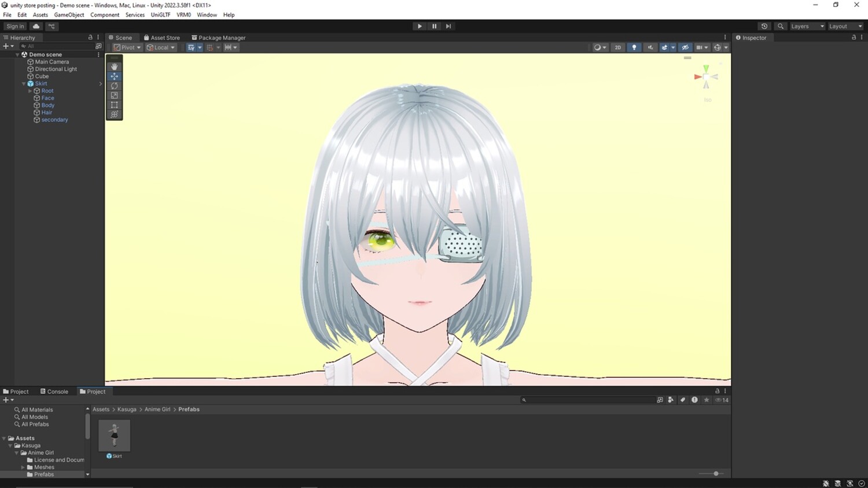Open the Layout dropdown
Image resolution: width=868 pixels, height=488 pixels.
pyautogui.click(x=845, y=26)
